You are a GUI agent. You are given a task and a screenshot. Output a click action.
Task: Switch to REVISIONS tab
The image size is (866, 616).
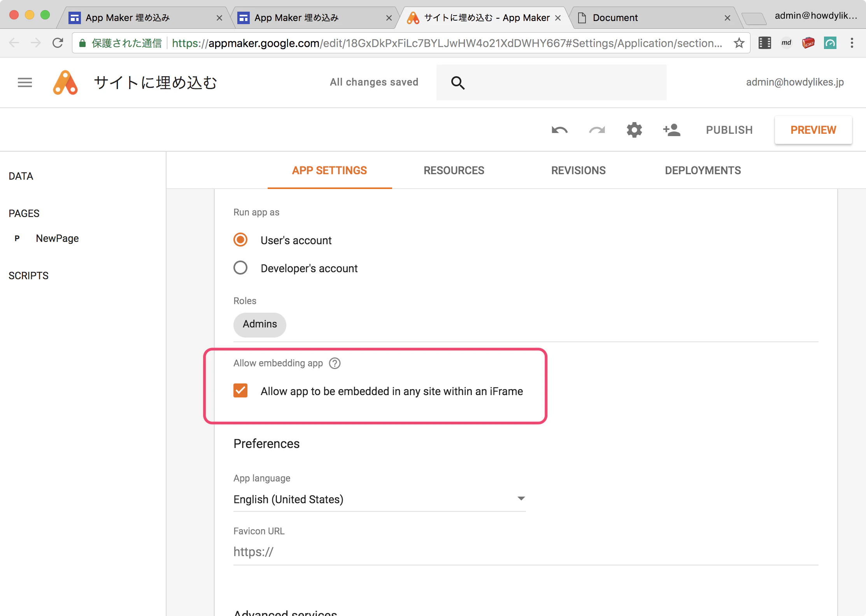tap(579, 170)
